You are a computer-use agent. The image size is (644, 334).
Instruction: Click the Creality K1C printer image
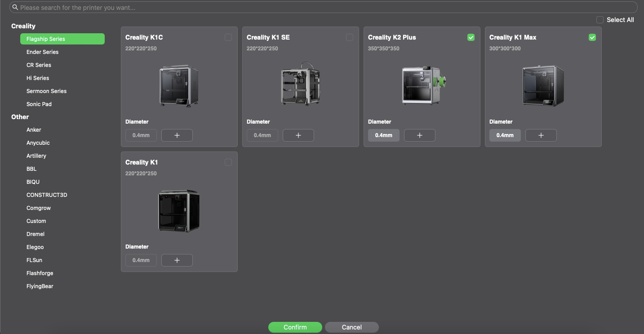point(179,86)
